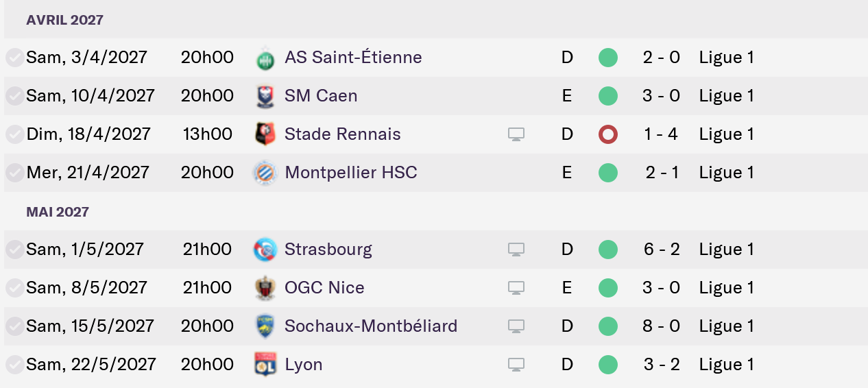
Task: Click the Strasbourg club badge
Action: (265, 250)
